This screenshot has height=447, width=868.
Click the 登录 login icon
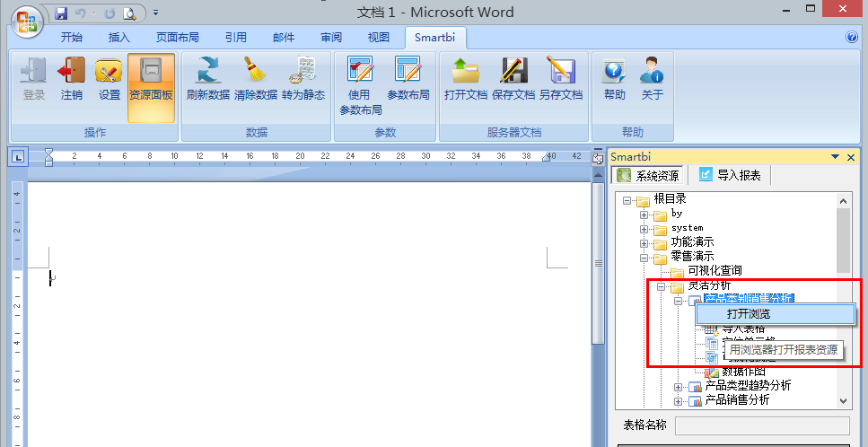(34, 70)
